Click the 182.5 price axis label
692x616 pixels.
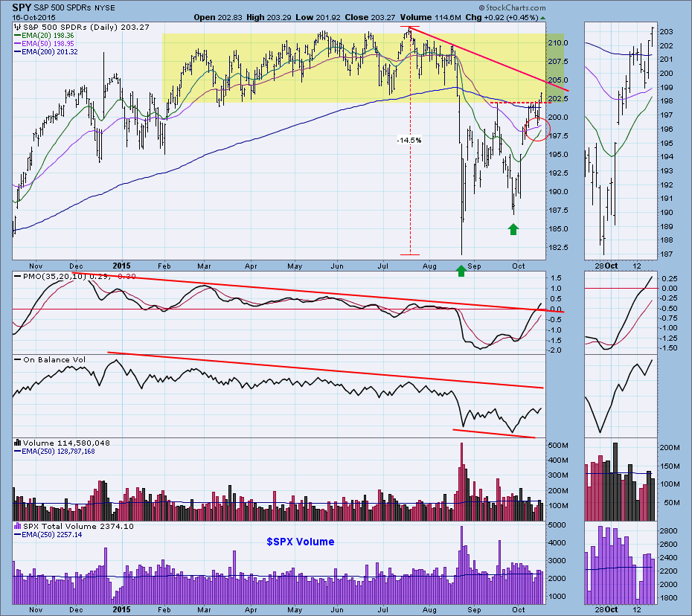coord(558,248)
